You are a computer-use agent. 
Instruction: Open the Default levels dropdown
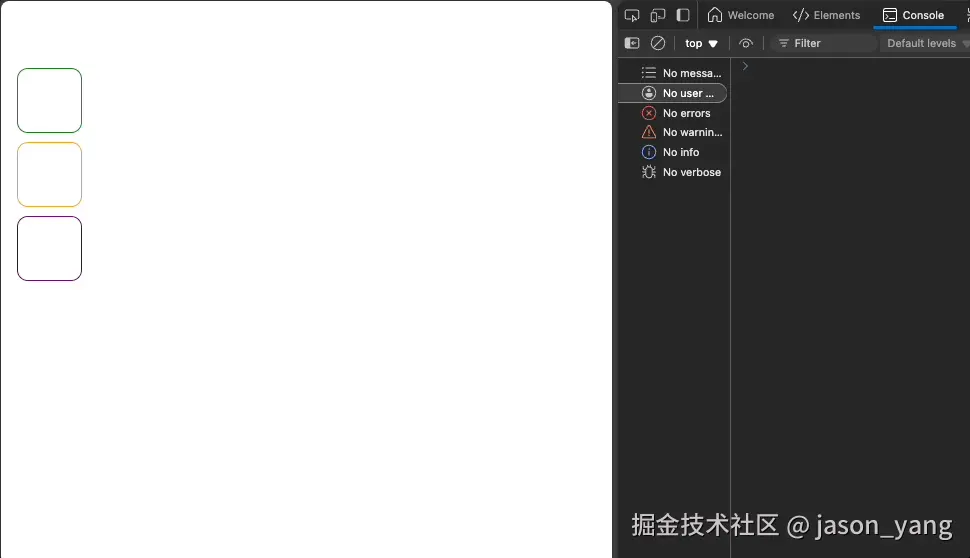coord(926,43)
